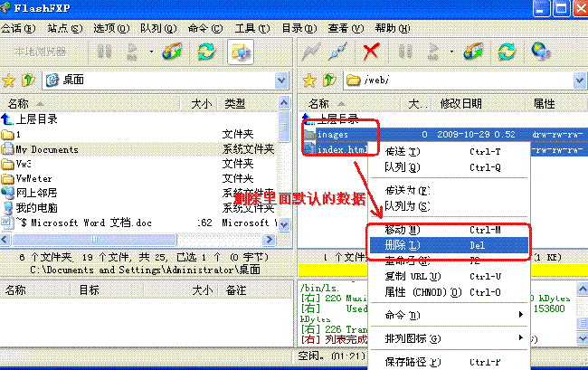Open the 帮助 menu
Viewport: 588px width, 370px height.
(x=393, y=28)
